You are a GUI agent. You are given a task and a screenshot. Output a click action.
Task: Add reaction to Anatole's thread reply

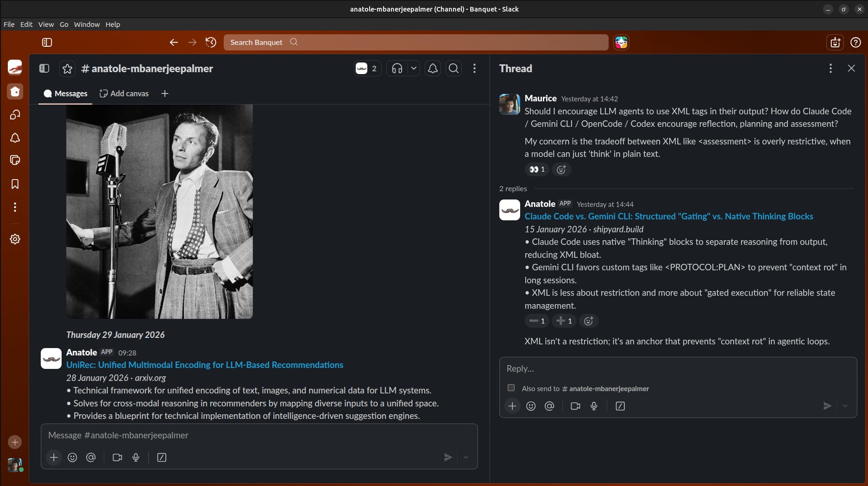(589, 321)
